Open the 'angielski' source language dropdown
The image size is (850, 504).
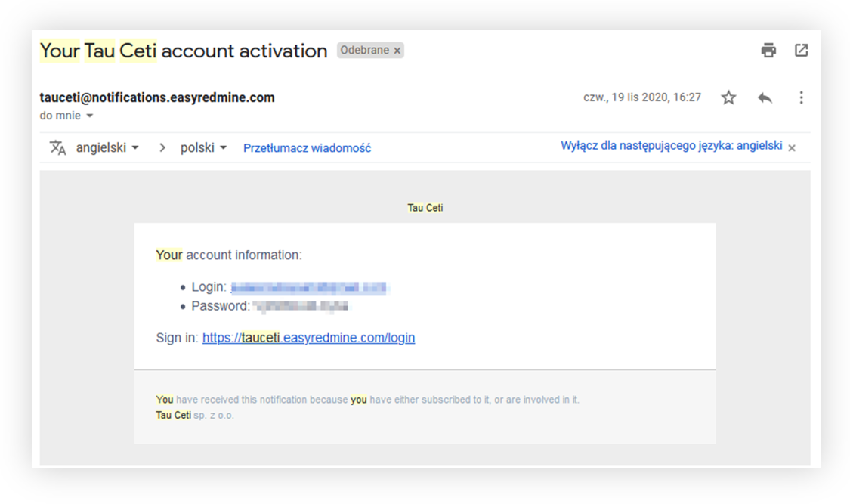(107, 147)
